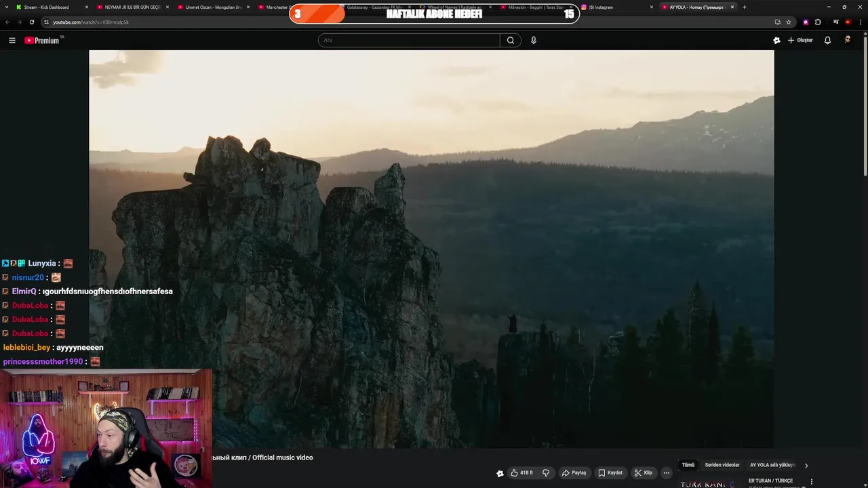Click the YouTube search input field
The width and height of the screenshot is (868, 488).
[x=409, y=41]
